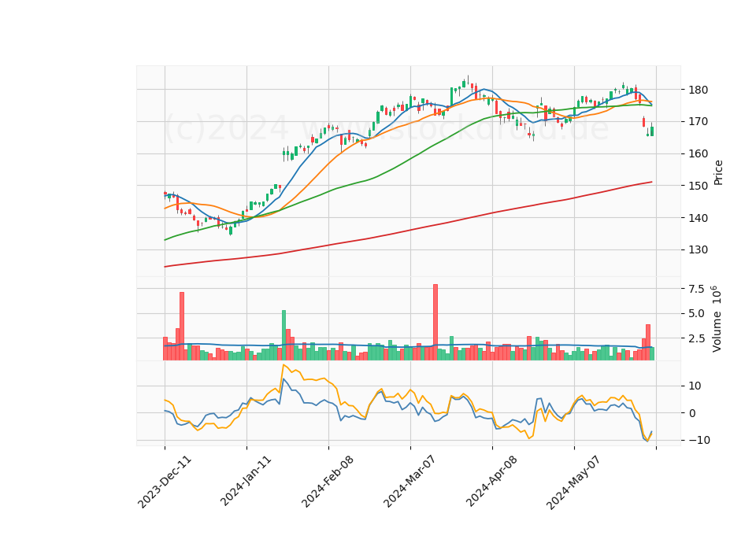Click the 10 oscillator axis label
Image resolution: width=756 pixels, height=543 pixels.
tap(695, 386)
